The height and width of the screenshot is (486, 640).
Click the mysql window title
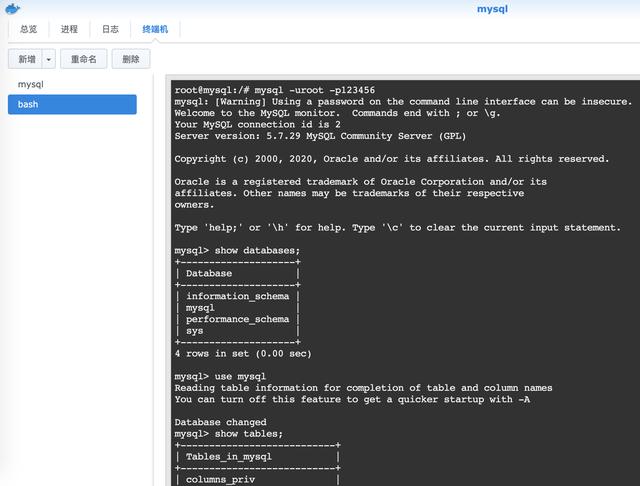492,9
